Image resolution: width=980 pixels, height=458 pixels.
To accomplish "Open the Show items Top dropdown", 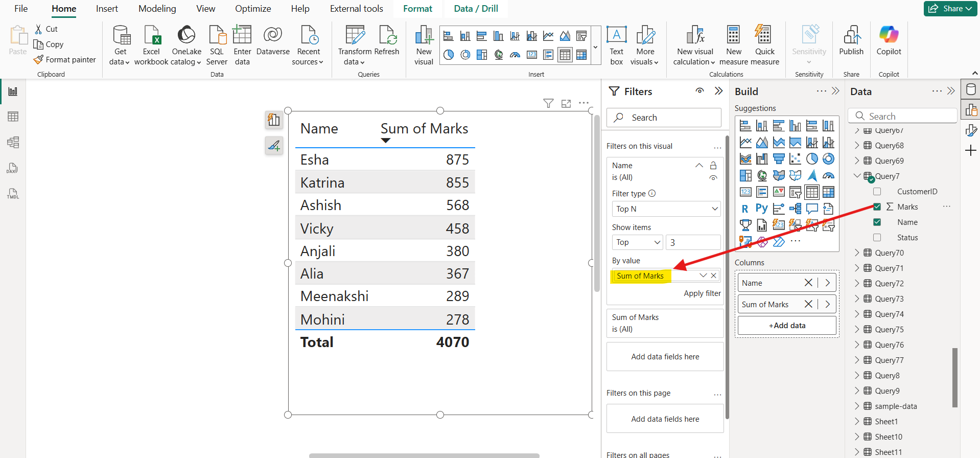I will point(637,242).
